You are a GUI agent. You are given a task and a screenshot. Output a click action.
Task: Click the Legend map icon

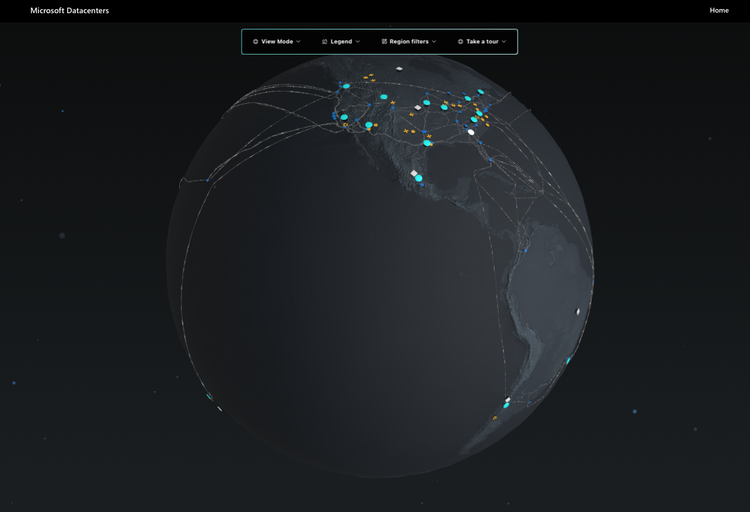324,42
